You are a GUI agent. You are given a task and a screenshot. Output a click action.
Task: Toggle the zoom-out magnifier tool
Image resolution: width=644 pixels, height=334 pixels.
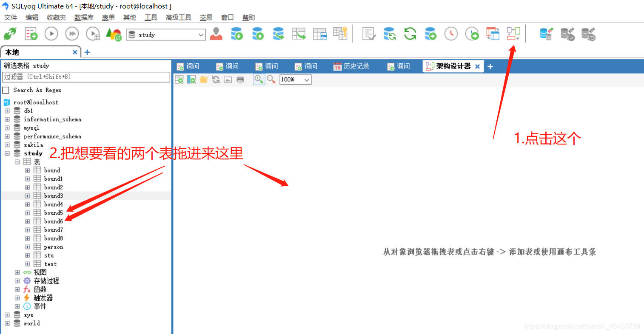pyautogui.click(x=271, y=79)
